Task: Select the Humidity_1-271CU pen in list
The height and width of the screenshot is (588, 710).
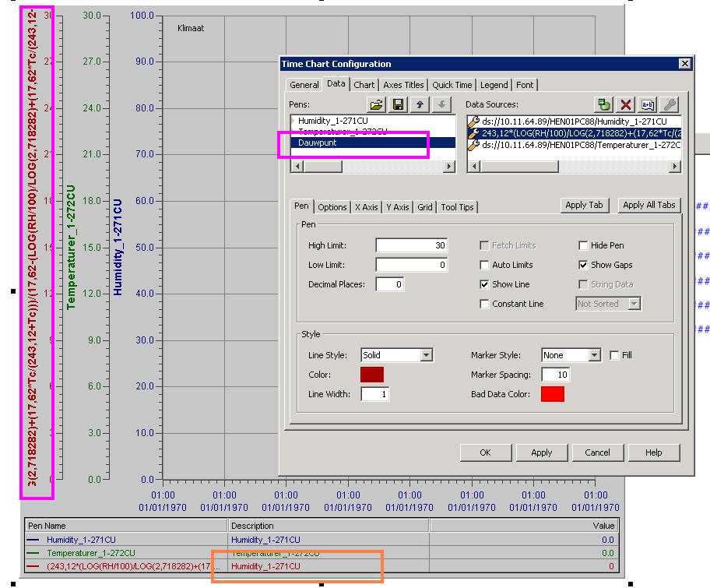Action: point(337,121)
